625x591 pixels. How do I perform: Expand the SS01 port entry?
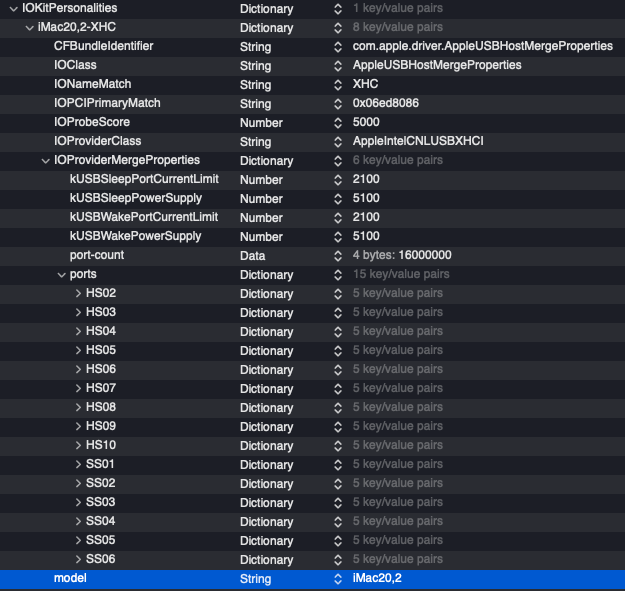(78, 464)
